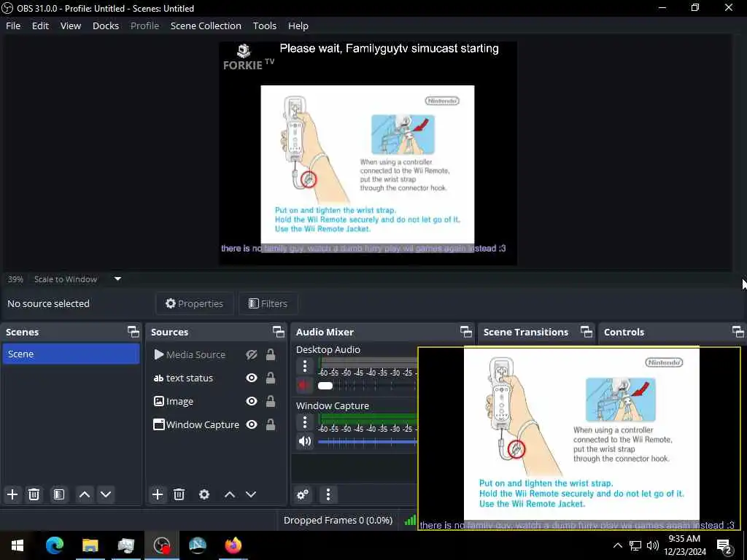Open File Explorer from taskbar

click(x=90, y=545)
